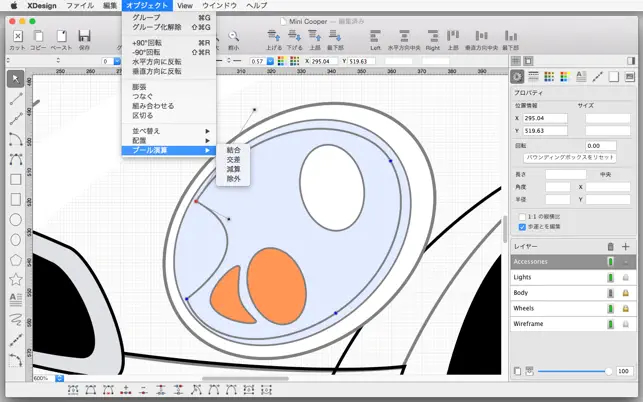Uncheck the 歩道とを編集 checkbox
The image size is (643, 402).
coord(522,227)
